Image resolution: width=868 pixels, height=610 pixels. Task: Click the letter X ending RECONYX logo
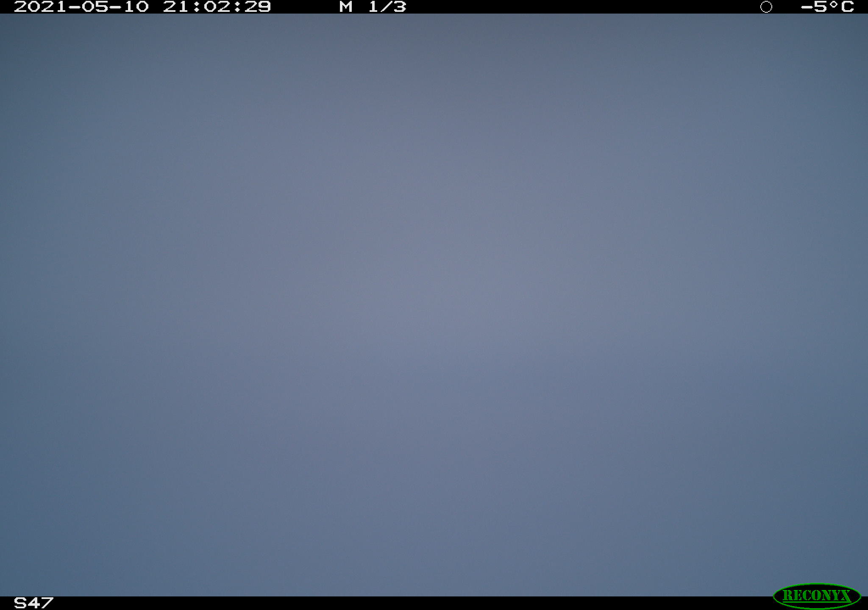pos(846,596)
